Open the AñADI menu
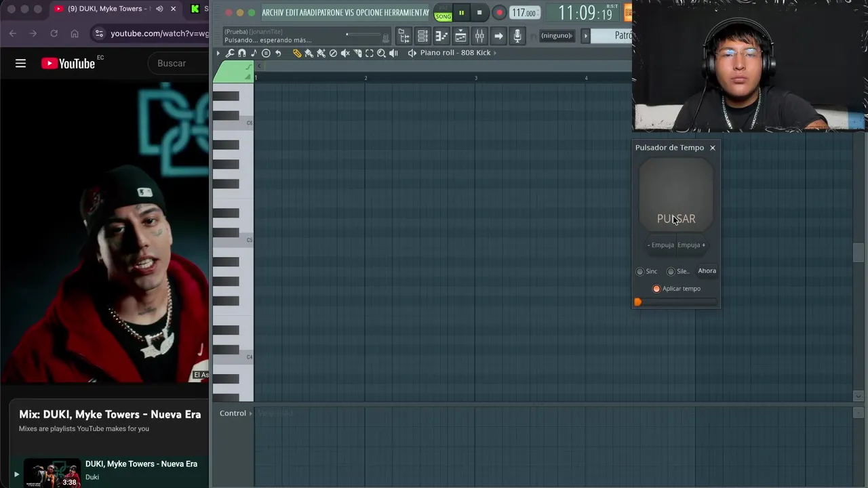 [307, 13]
